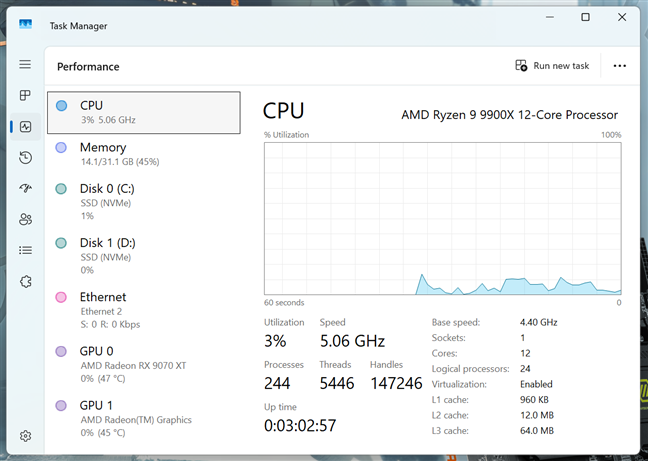Click the L3 cache 64.0 MB value
648x461 pixels.
tap(537, 431)
